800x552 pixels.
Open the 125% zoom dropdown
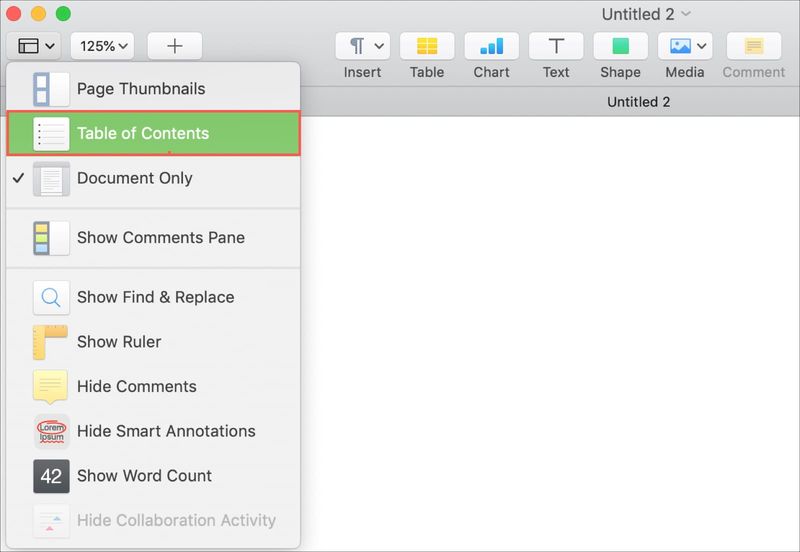click(x=103, y=46)
